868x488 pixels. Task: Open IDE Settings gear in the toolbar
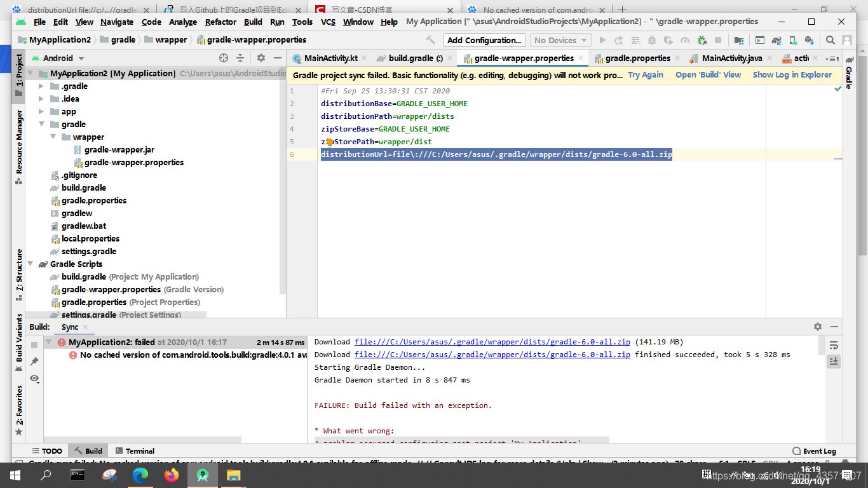[261, 57]
